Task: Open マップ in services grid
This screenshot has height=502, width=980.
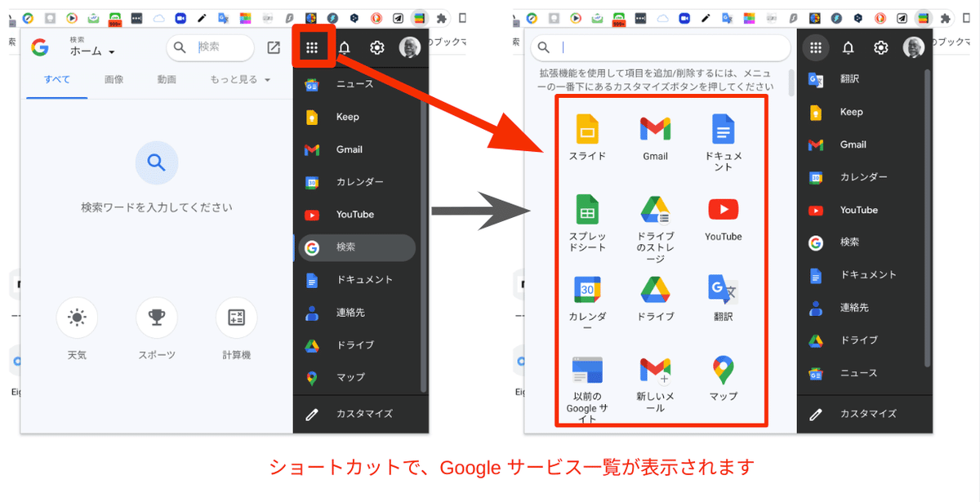Action: [724, 379]
